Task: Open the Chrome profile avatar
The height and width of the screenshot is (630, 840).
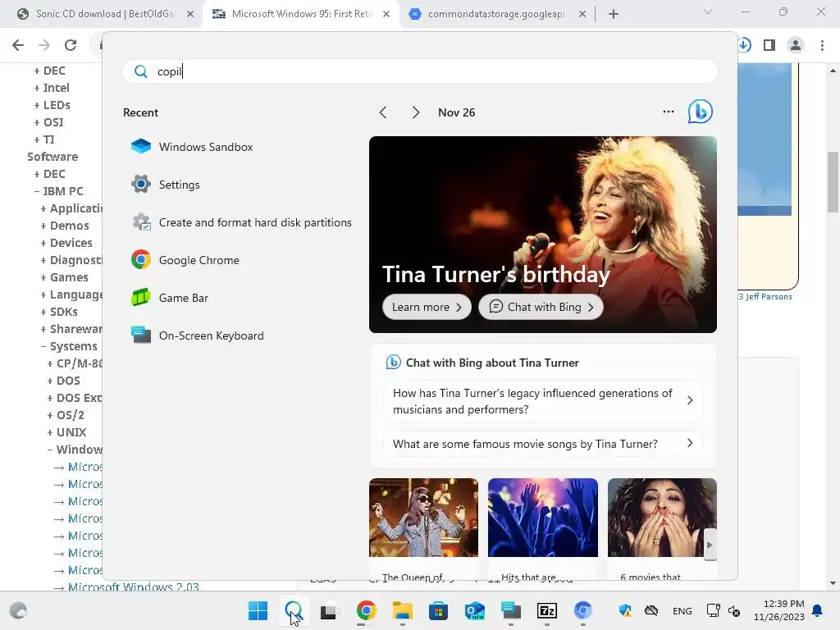Action: [x=796, y=45]
